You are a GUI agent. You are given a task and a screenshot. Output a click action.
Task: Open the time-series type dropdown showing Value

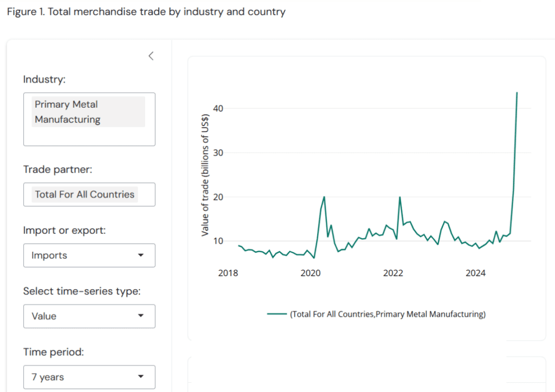89,316
